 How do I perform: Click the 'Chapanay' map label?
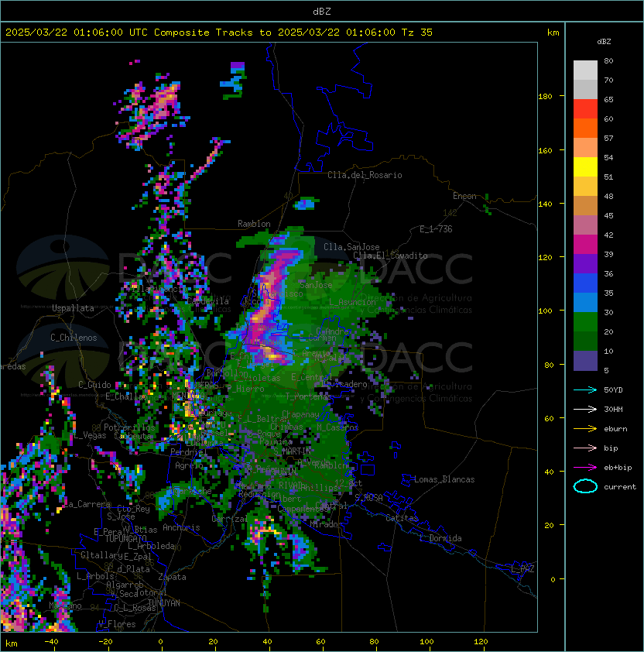pyautogui.click(x=300, y=414)
